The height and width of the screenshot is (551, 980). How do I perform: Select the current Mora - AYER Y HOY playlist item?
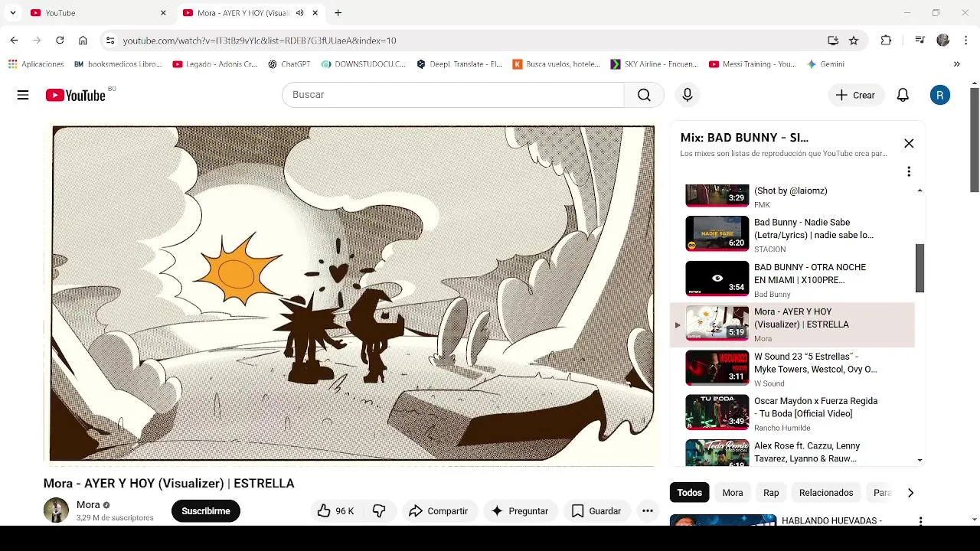(792, 324)
